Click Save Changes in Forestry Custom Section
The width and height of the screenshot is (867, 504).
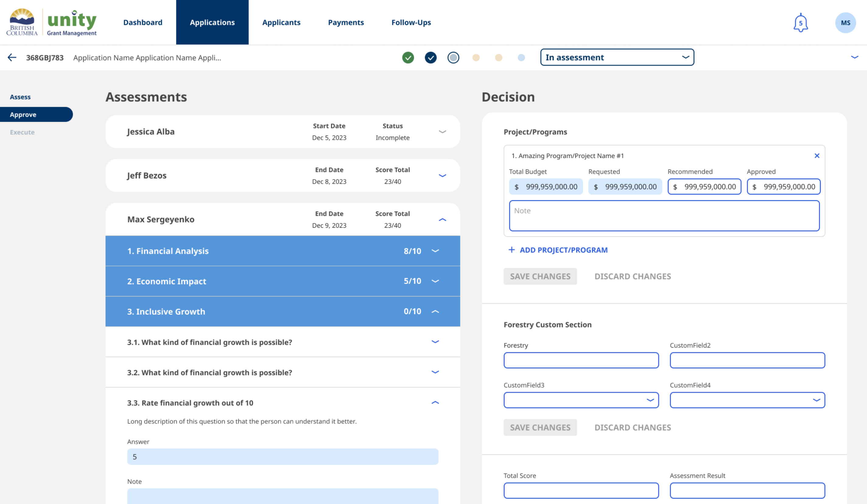pyautogui.click(x=540, y=428)
